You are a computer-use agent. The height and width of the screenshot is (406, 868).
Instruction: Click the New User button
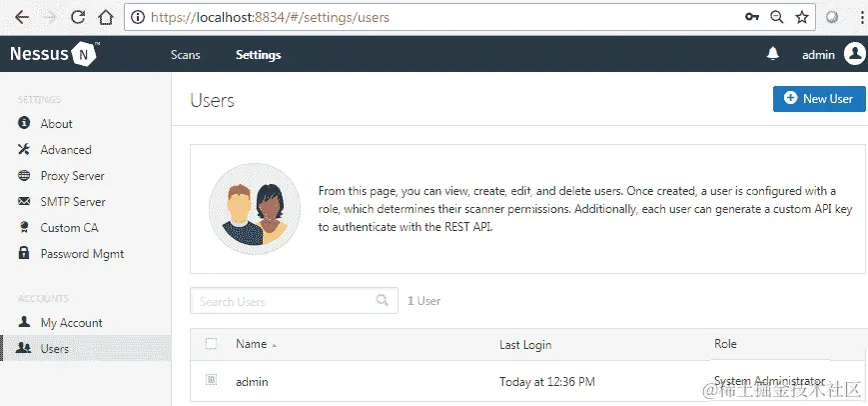pyautogui.click(x=819, y=99)
